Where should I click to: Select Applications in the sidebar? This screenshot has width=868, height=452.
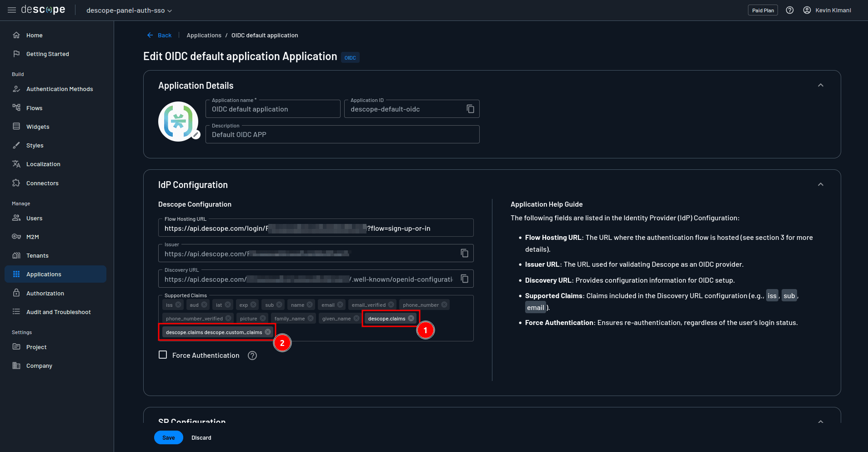click(44, 274)
